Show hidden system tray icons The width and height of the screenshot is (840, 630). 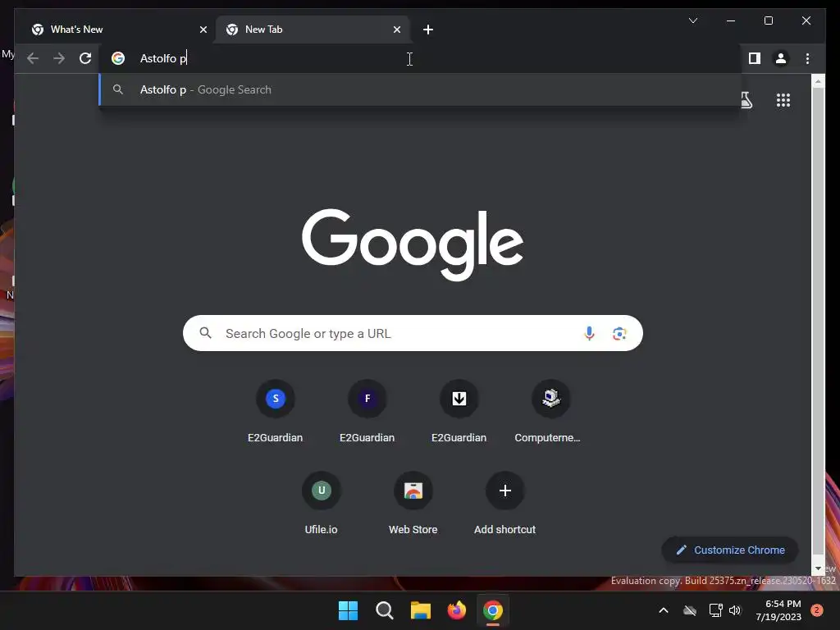(663, 610)
